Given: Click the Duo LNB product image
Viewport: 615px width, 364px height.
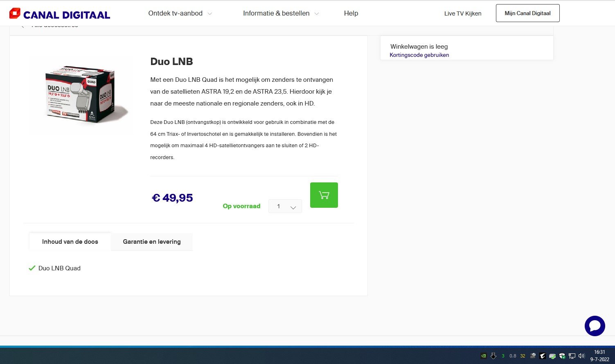Looking at the screenshot, I should pyautogui.click(x=81, y=94).
